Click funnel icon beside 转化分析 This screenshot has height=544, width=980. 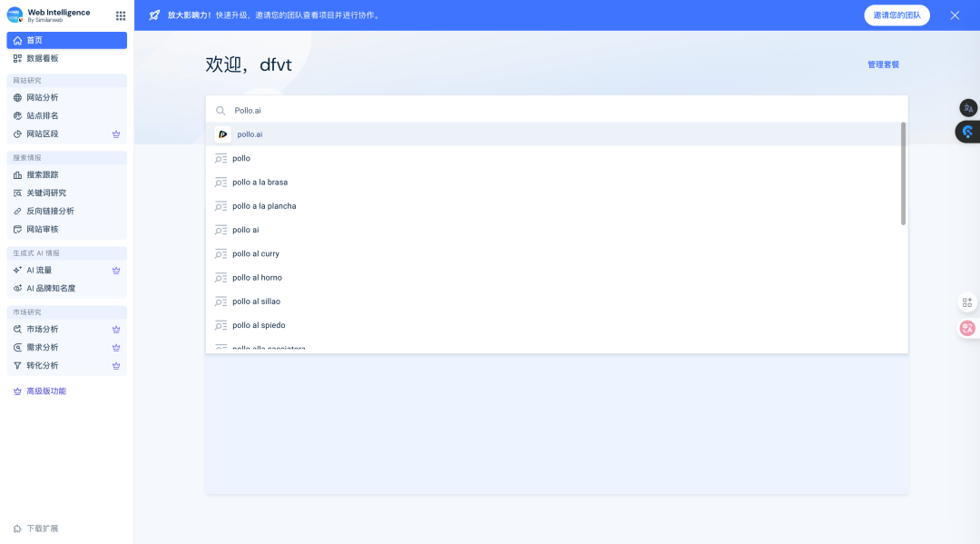(x=17, y=366)
